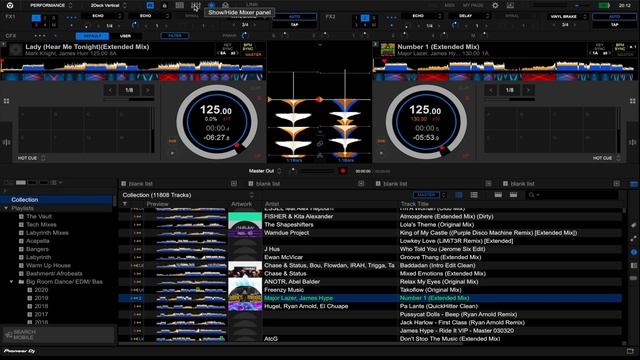Select deck 1 button in FX1
This screenshot has height=360, width=640.
click(36, 18)
